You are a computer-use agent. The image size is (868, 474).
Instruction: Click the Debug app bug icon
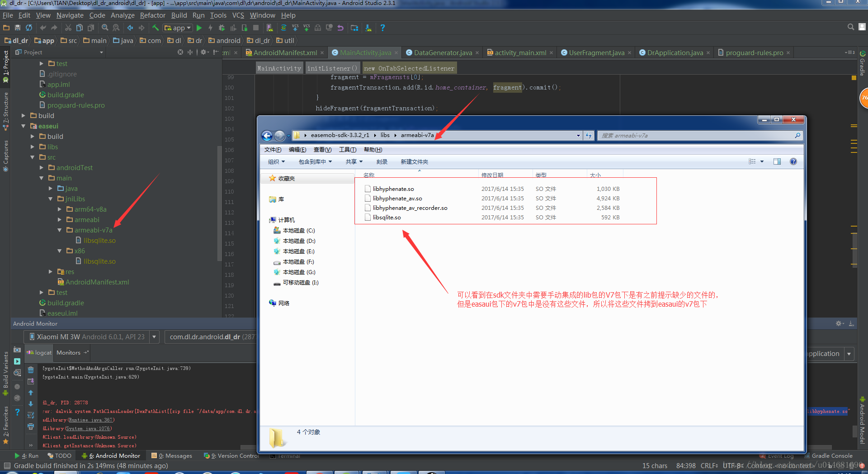point(222,28)
